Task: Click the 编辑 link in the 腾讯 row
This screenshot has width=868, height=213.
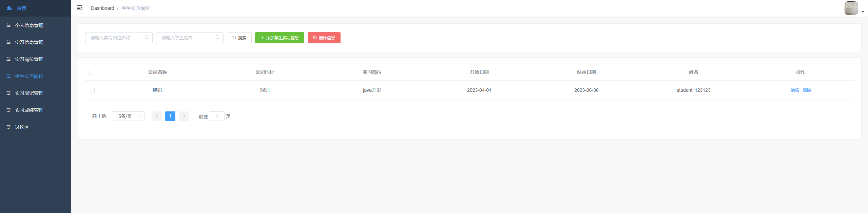Action: 794,90
